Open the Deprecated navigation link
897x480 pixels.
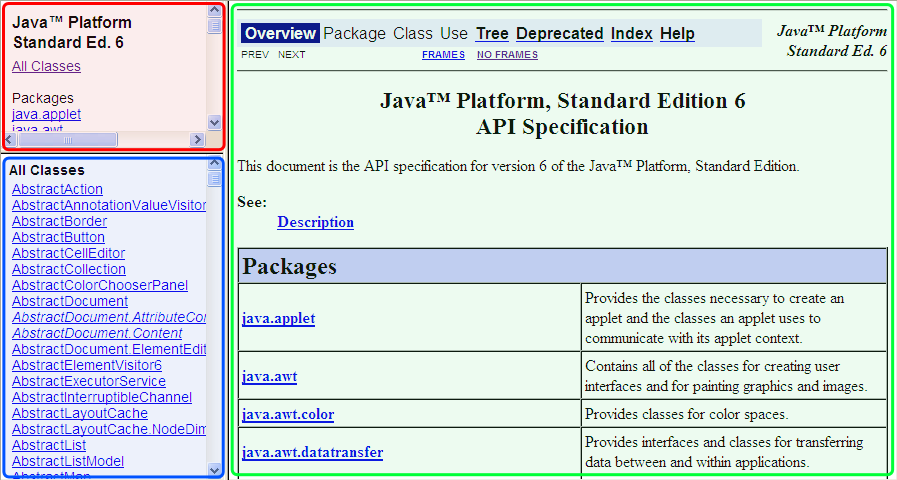coord(559,34)
